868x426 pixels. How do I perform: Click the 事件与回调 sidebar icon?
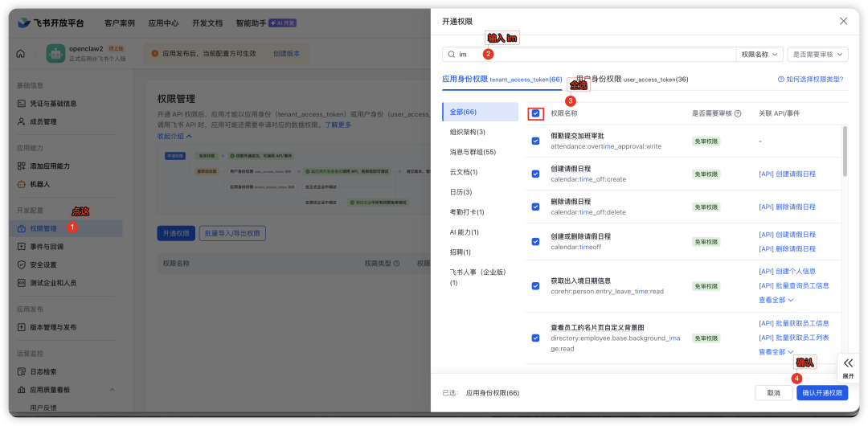point(22,247)
